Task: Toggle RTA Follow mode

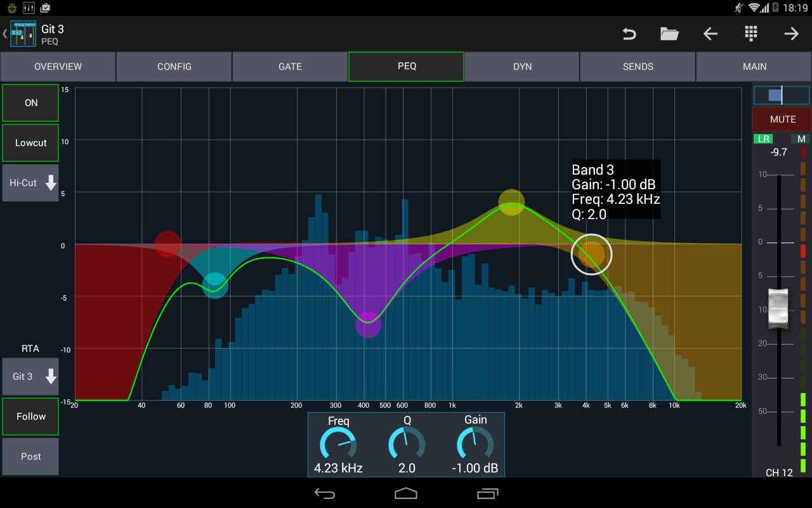Action: (x=30, y=416)
